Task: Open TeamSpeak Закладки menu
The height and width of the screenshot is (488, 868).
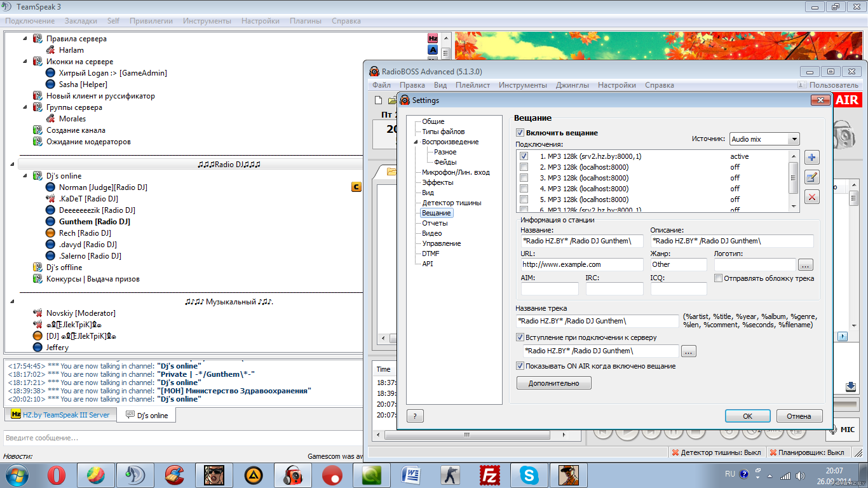Action: [x=81, y=21]
